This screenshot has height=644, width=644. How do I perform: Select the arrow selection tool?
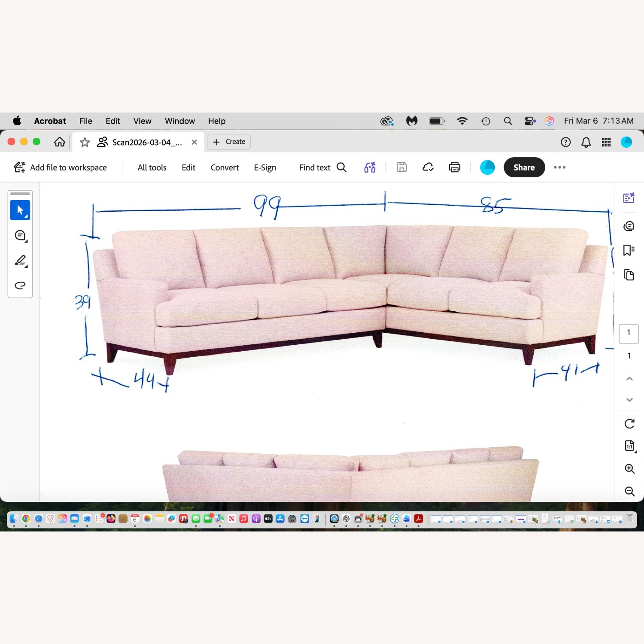tap(20, 210)
